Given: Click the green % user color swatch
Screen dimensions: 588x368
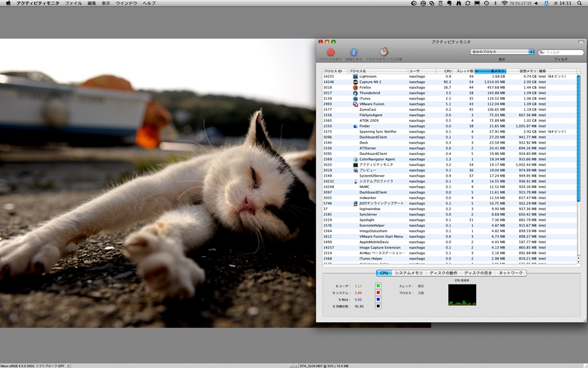Looking at the screenshot, I should click(379, 286).
